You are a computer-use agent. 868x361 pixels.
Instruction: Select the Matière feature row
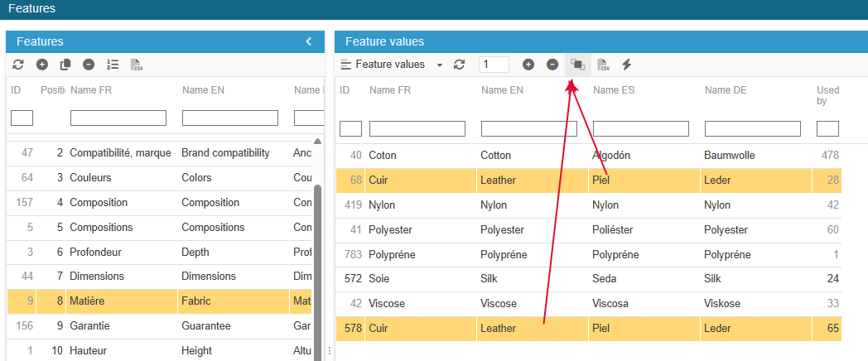pyautogui.click(x=159, y=301)
